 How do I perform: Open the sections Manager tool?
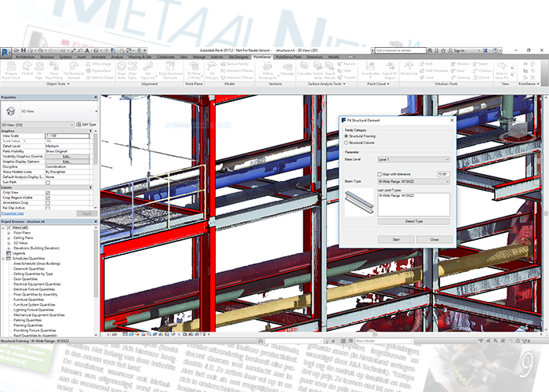[x=287, y=69]
